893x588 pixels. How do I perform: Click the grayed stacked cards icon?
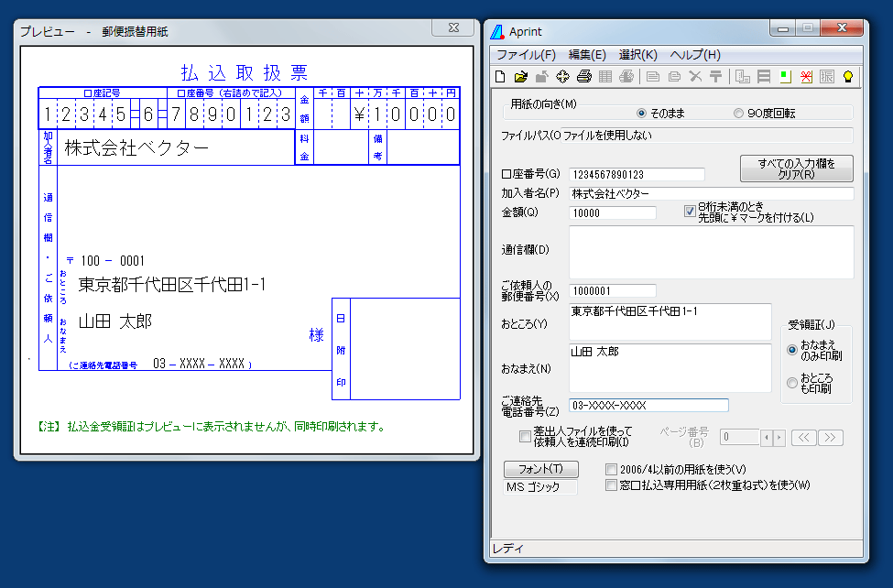coord(674,76)
